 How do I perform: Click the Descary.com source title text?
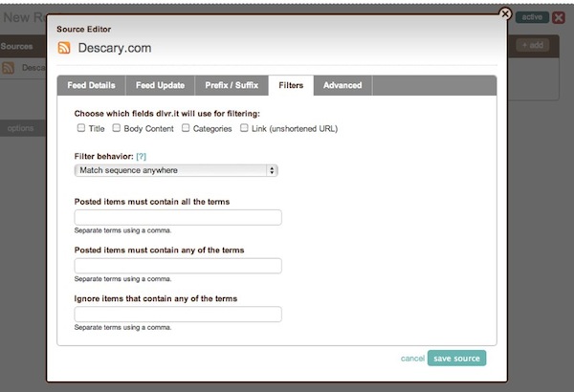click(115, 48)
